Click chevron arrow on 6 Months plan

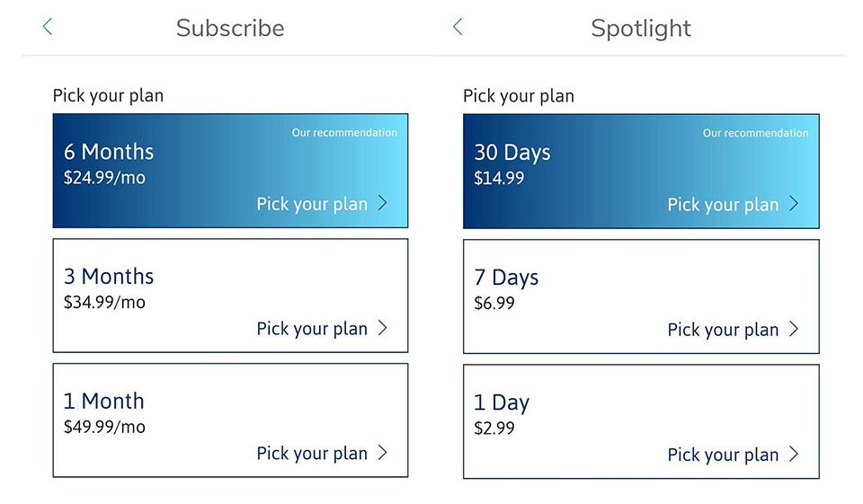tap(383, 203)
